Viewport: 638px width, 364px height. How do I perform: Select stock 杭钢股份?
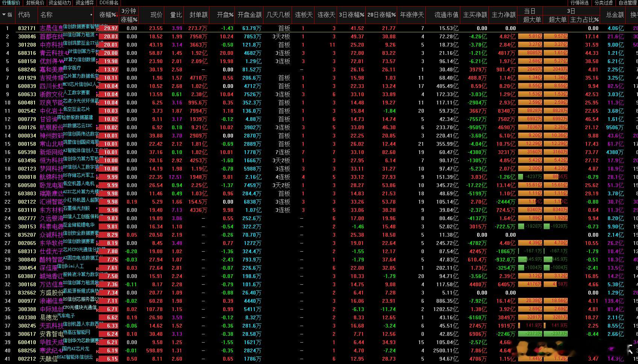click(51, 127)
